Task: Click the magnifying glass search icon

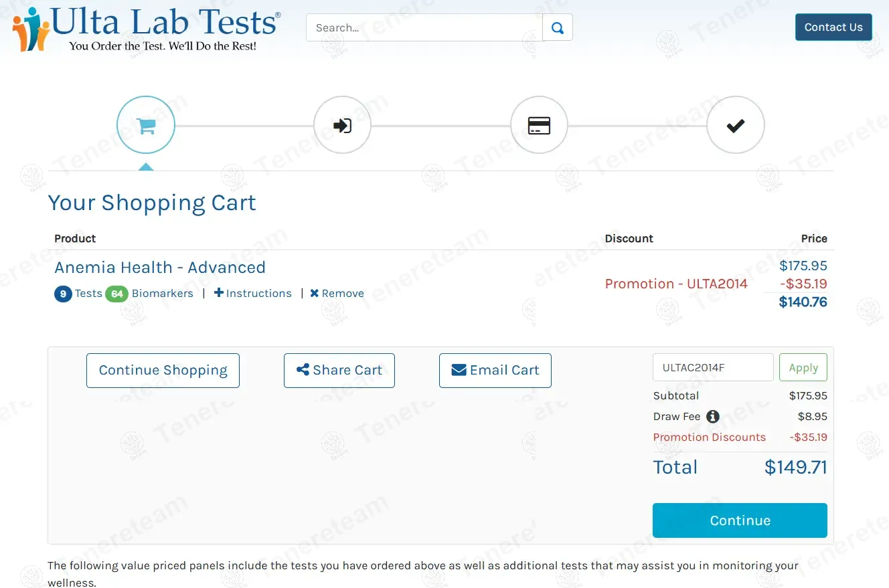Action: pyautogui.click(x=557, y=28)
